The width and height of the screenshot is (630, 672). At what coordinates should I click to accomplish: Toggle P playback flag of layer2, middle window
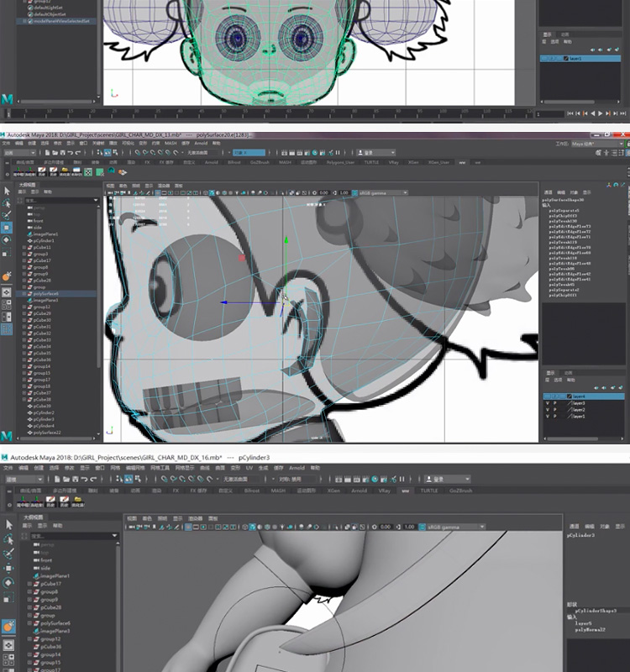coord(555,410)
